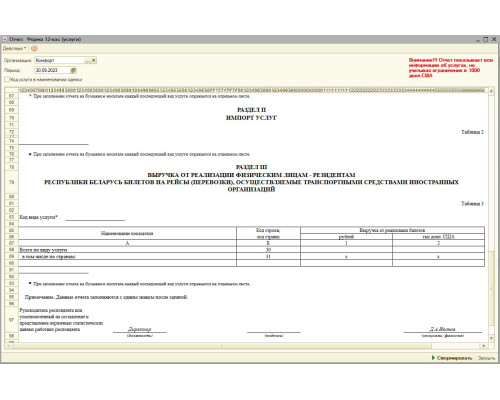500x400 pixels.
Task: Select row header 79 in spreadsheet
Action: coord(12,182)
